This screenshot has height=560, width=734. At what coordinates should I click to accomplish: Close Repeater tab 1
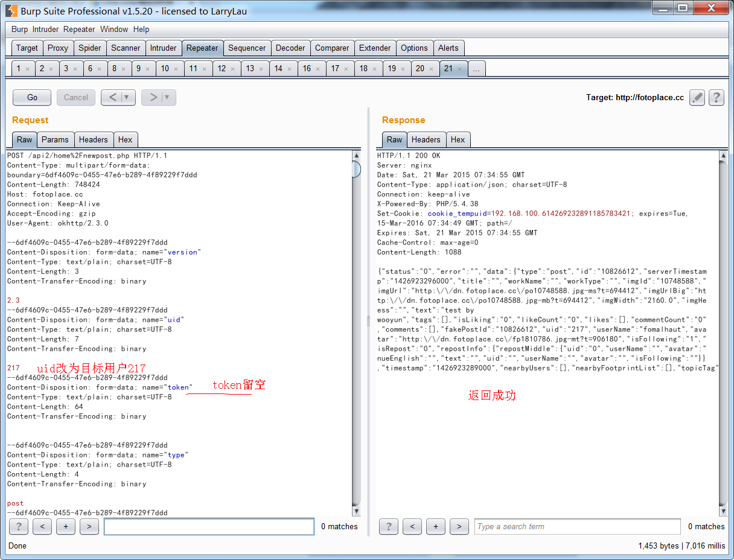pos(27,69)
